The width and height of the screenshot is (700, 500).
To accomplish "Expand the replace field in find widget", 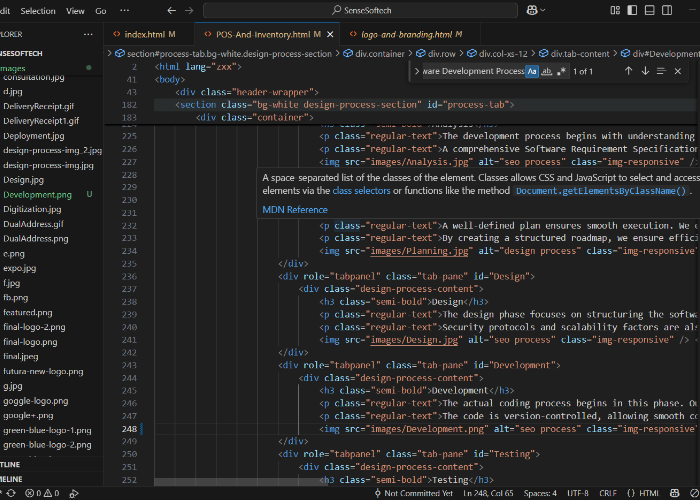I will click(417, 71).
